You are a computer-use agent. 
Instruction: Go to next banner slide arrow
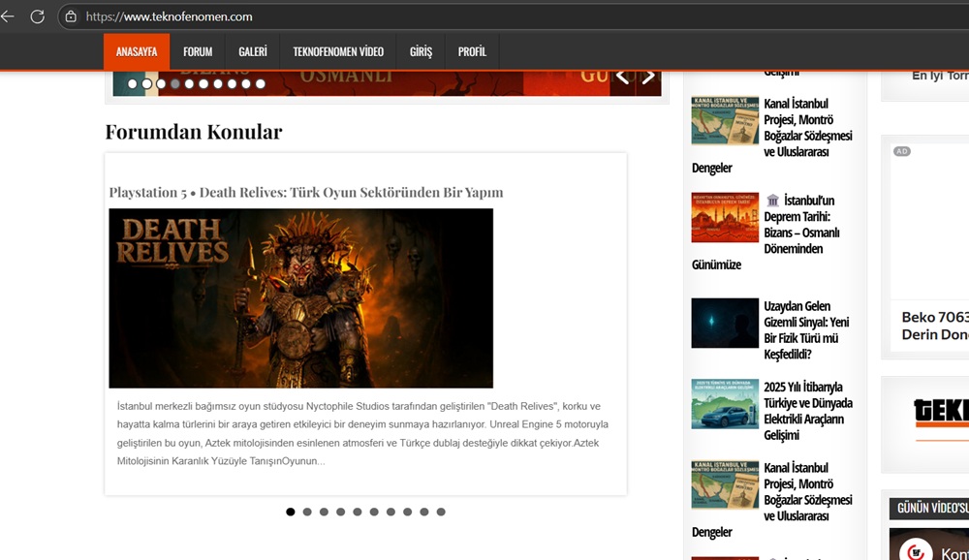tap(648, 78)
